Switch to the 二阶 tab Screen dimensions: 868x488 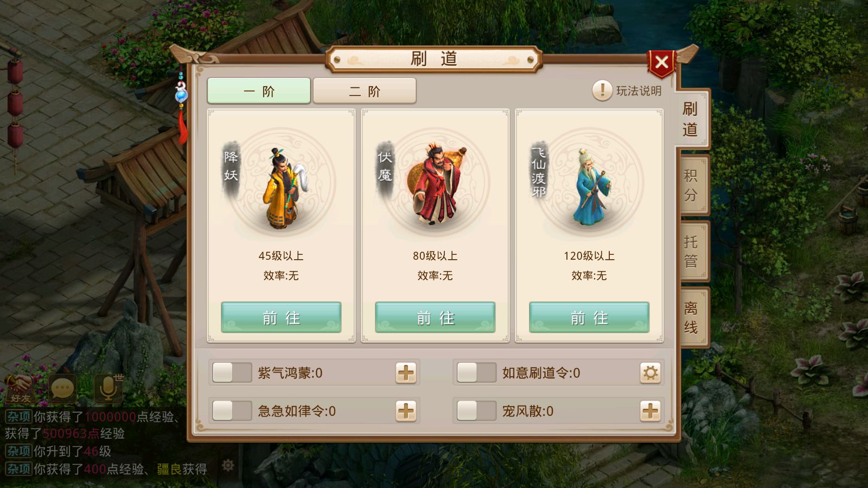coord(365,91)
